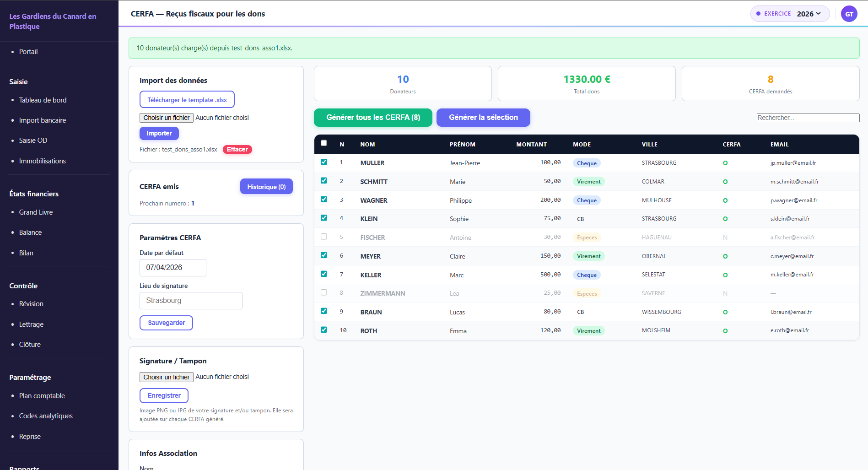Open Plan comptable from sidebar
Viewport: 868px width, 470px height.
(42, 396)
